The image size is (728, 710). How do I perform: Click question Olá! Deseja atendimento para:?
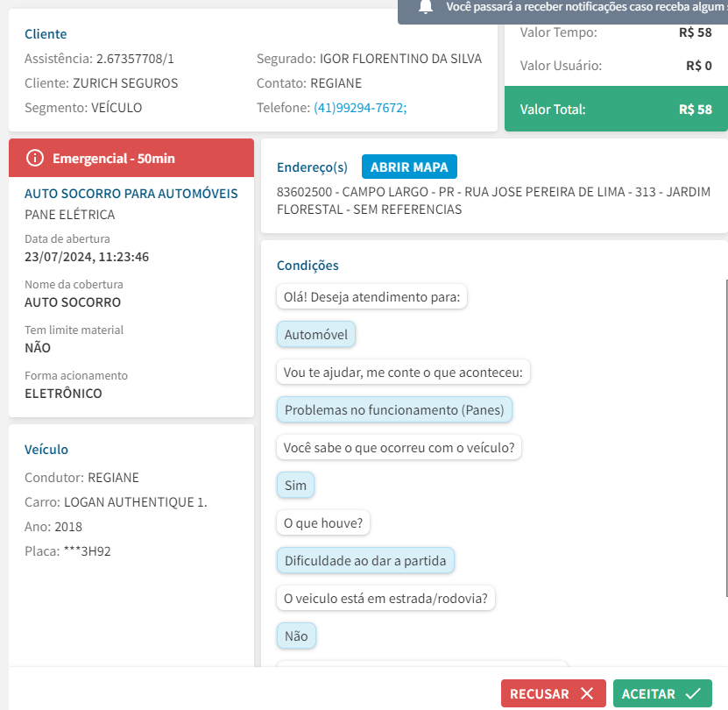(x=372, y=297)
